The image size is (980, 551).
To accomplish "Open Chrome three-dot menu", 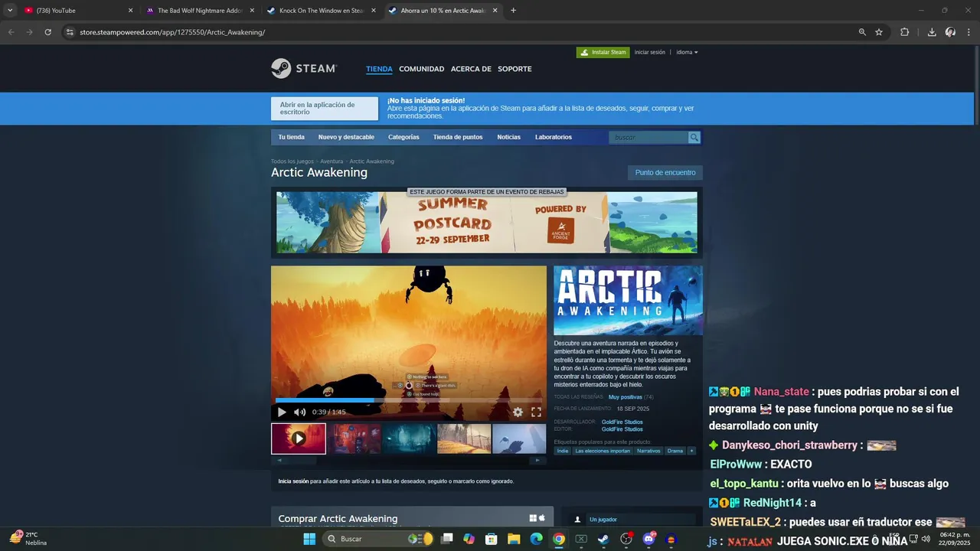I will point(969,32).
